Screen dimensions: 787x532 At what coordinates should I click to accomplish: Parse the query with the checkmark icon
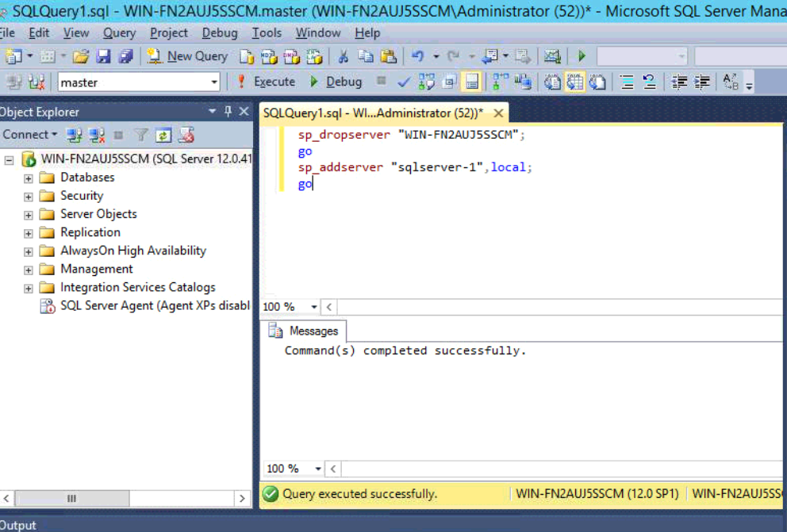pos(403,82)
